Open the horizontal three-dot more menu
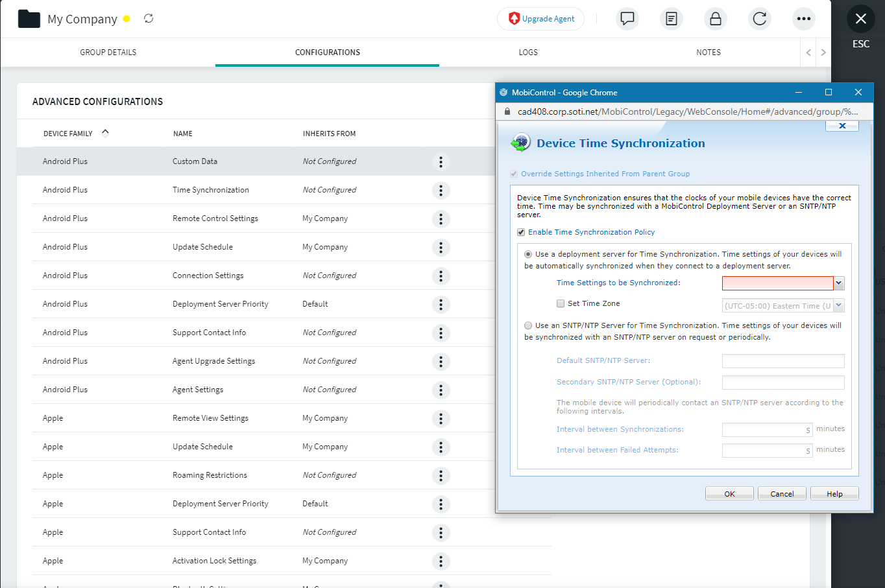Screen dimensions: 885x588 [x=803, y=19]
